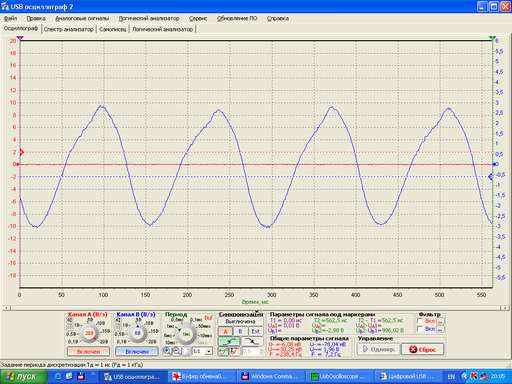This screenshot has height=384, width=512.
Task: Enable the blue channel filter checkbox
Action: [420, 329]
